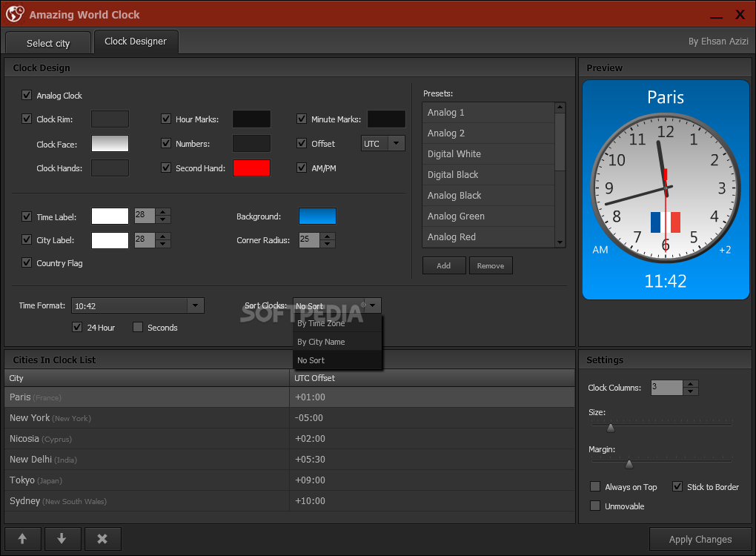Enable Always on Top
Screen dimensions: 756x556
coord(595,486)
